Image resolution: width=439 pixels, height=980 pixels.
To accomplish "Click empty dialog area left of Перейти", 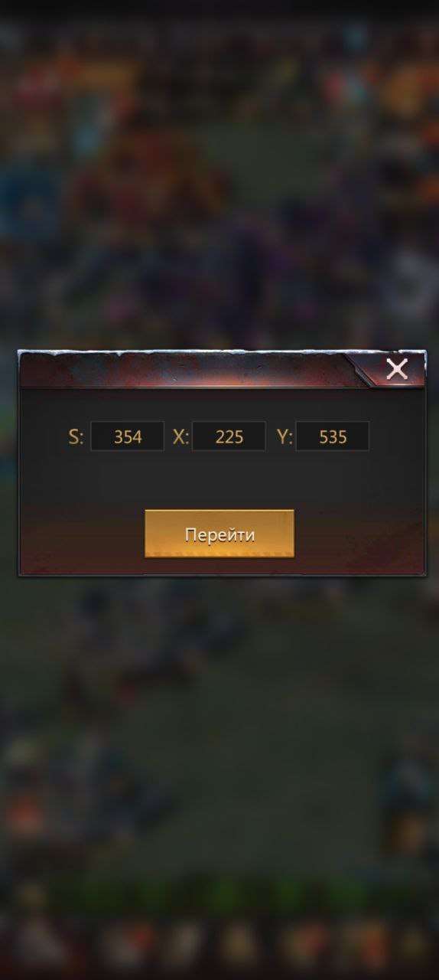I will tap(82, 534).
